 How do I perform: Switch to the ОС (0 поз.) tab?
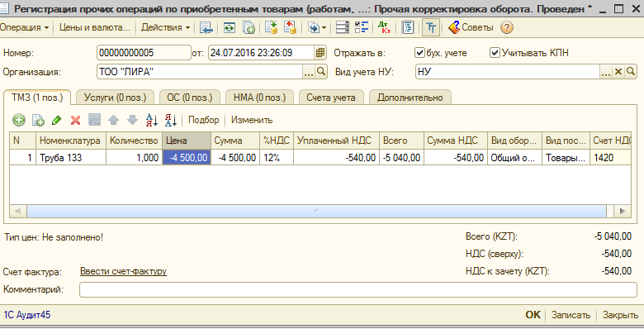click(190, 98)
